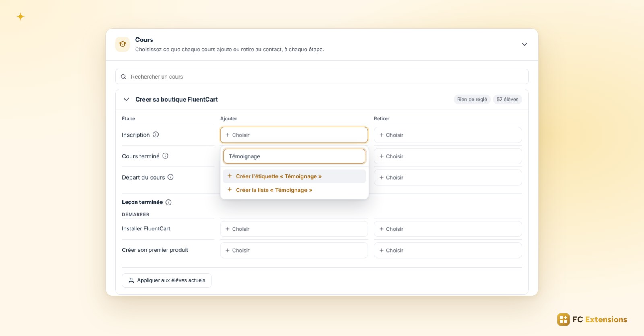Viewport: 644px width, 336px height.
Task: Open Retirer Choisir for Départ du cours
Action: tap(448, 178)
